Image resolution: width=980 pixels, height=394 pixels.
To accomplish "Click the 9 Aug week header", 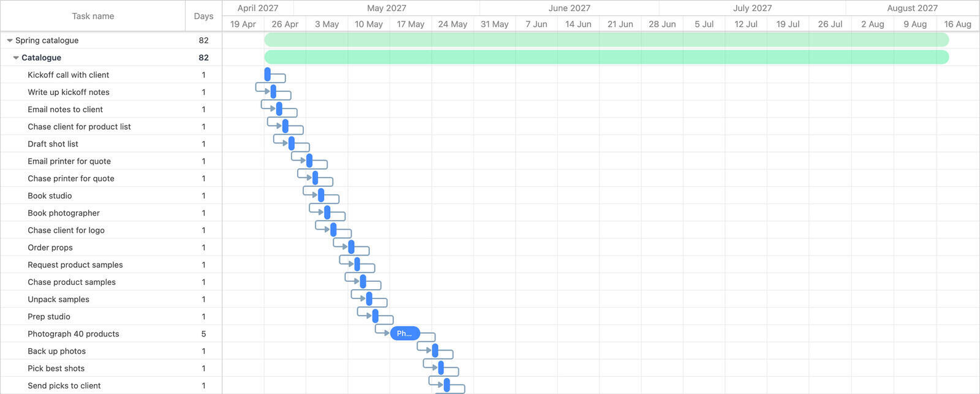I will pos(915,24).
